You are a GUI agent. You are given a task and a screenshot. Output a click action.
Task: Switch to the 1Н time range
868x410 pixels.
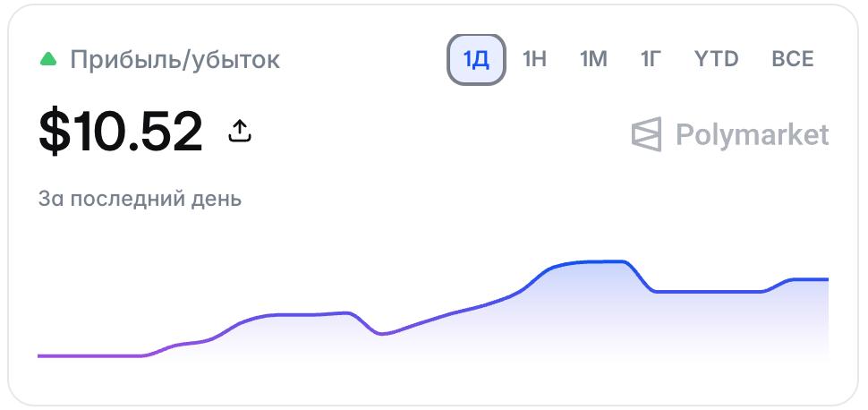point(535,59)
